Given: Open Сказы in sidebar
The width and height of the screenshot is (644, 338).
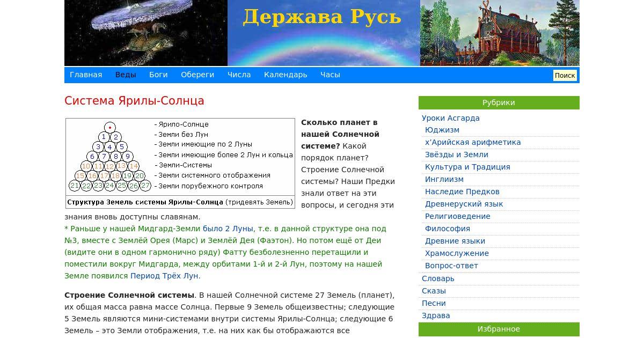Looking at the screenshot, I should click(x=434, y=291).
